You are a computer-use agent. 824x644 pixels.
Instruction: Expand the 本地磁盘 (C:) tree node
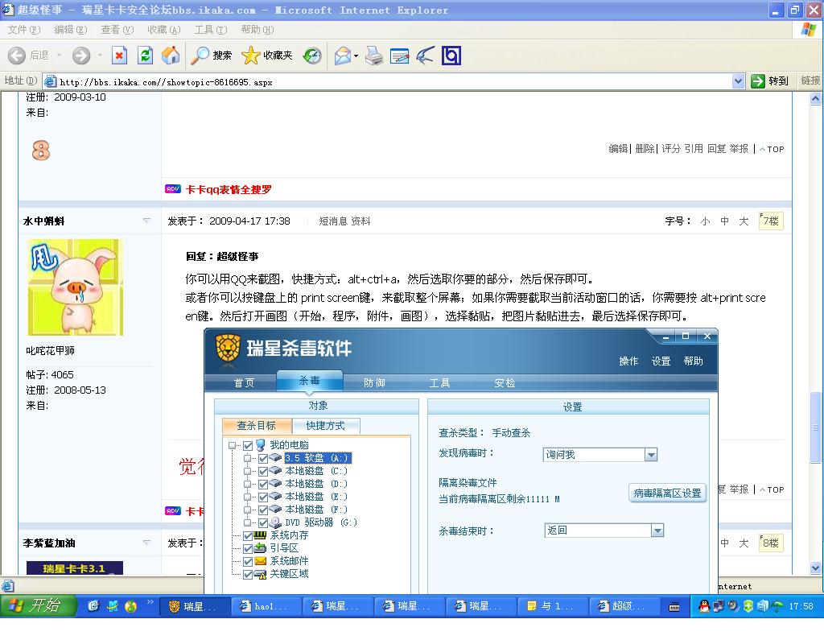[x=247, y=471]
